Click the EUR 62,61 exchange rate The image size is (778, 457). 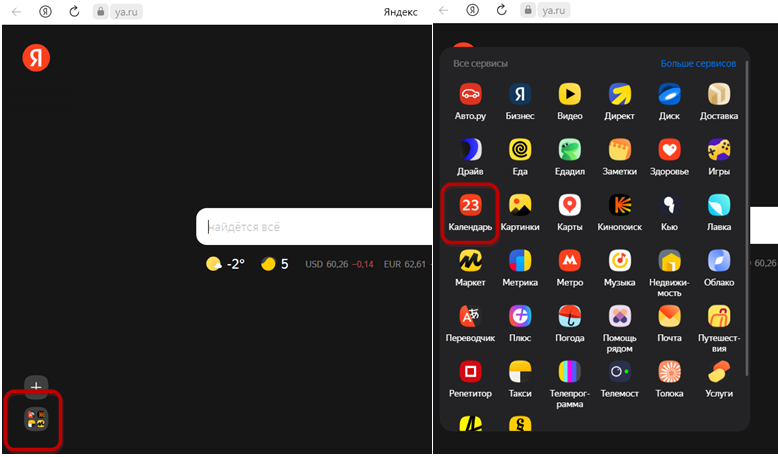(x=404, y=264)
